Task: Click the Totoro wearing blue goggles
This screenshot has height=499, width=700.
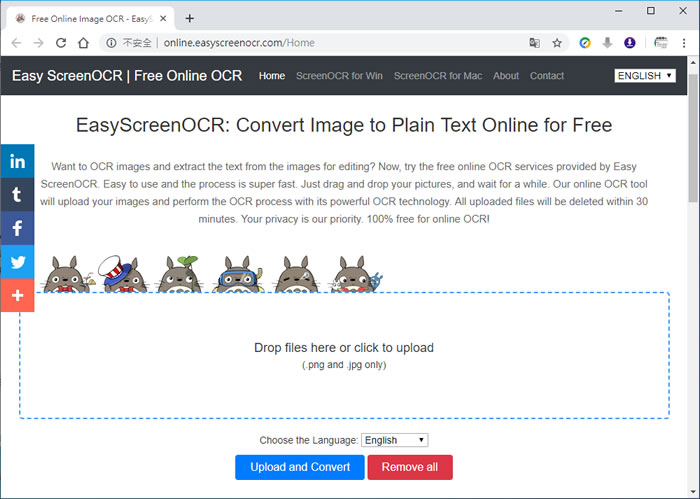Action: point(238,275)
